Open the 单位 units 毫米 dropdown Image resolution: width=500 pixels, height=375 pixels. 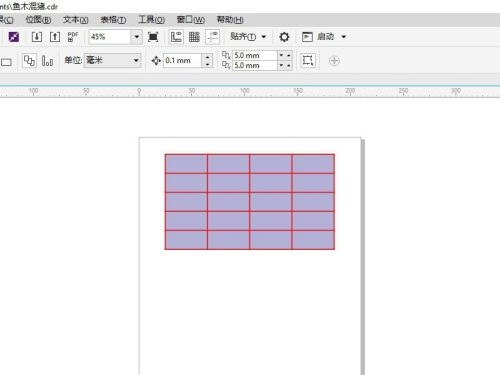pos(113,60)
